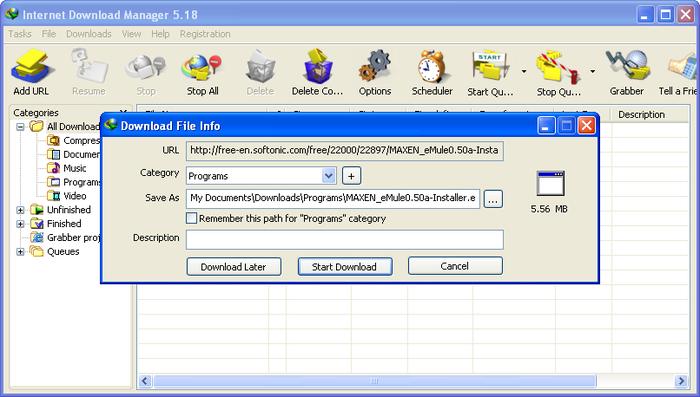700x397 pixels.
Task: Open the Downloads menu
Action: click(x=89, y=34)
